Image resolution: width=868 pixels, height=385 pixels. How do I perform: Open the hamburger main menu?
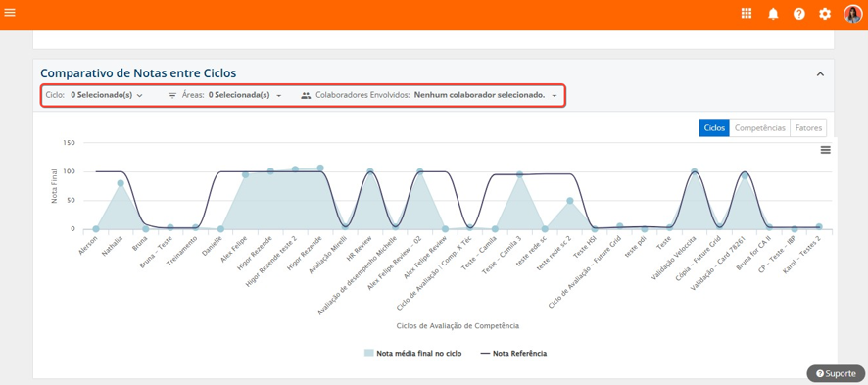[10, 12]
